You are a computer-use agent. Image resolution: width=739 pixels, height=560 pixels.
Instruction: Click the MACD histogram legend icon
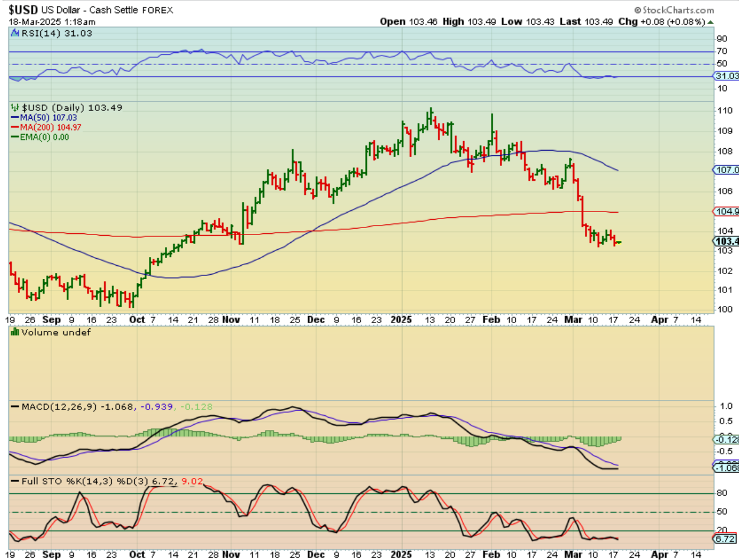15,406
